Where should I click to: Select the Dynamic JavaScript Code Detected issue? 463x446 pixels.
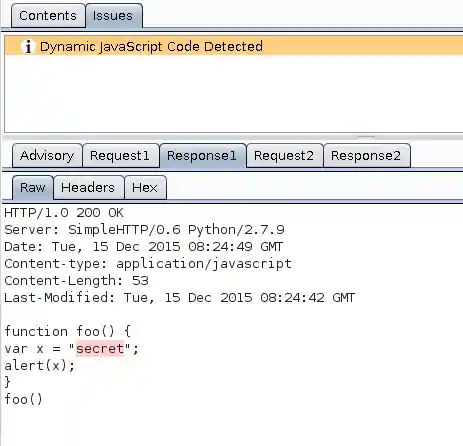tap(233, 46)
